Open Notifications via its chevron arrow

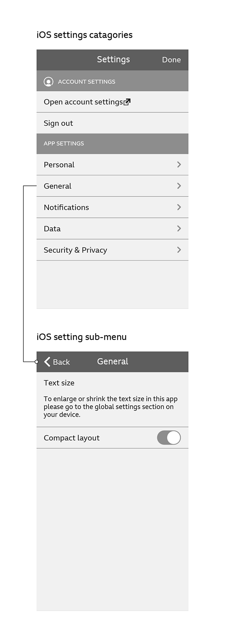(x=179, y=207)
